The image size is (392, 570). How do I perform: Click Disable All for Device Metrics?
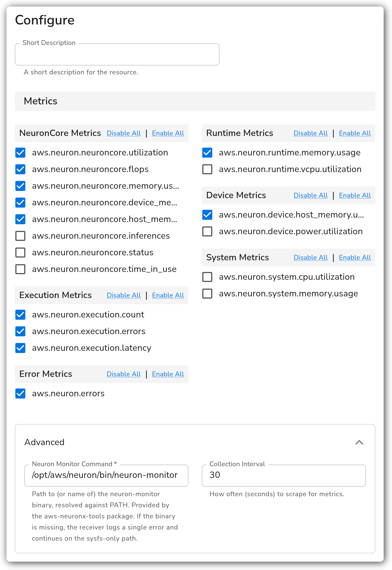pyautogui.click(x=311, y=195)
